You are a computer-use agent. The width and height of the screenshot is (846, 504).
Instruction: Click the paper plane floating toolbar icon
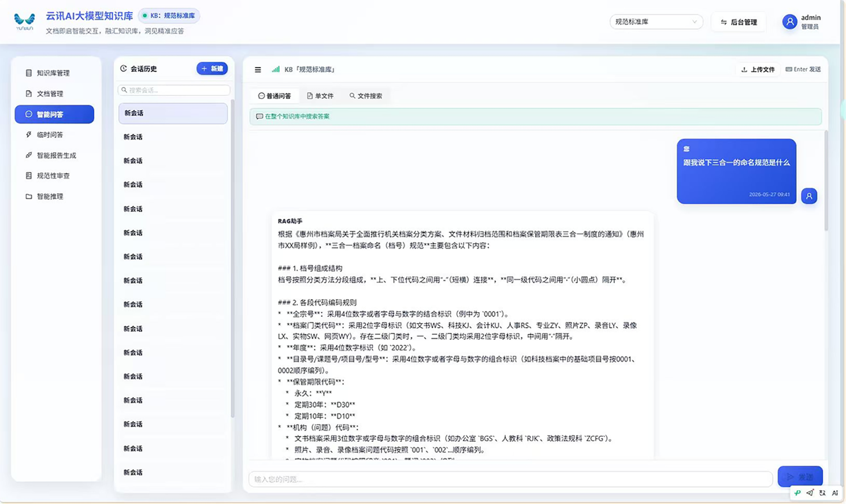point(810,493)
